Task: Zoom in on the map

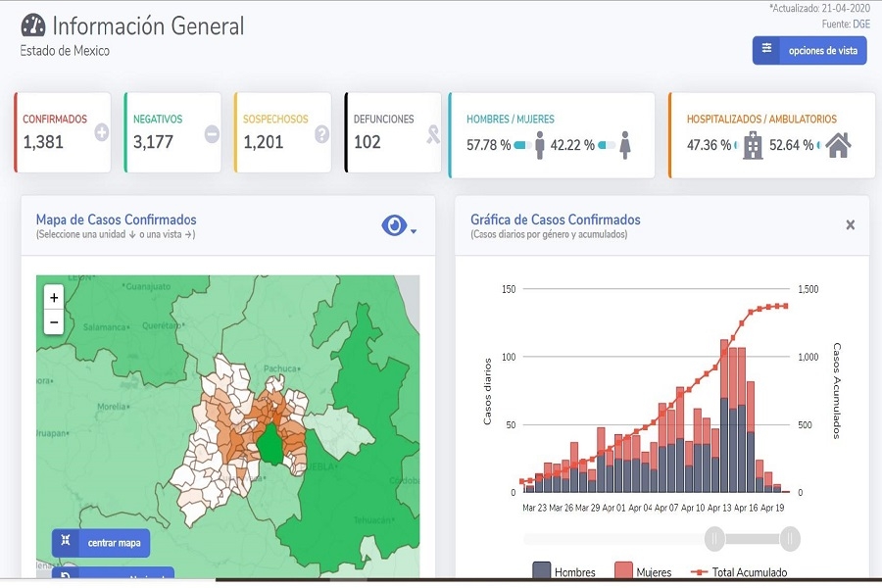Action: [54, 298]
